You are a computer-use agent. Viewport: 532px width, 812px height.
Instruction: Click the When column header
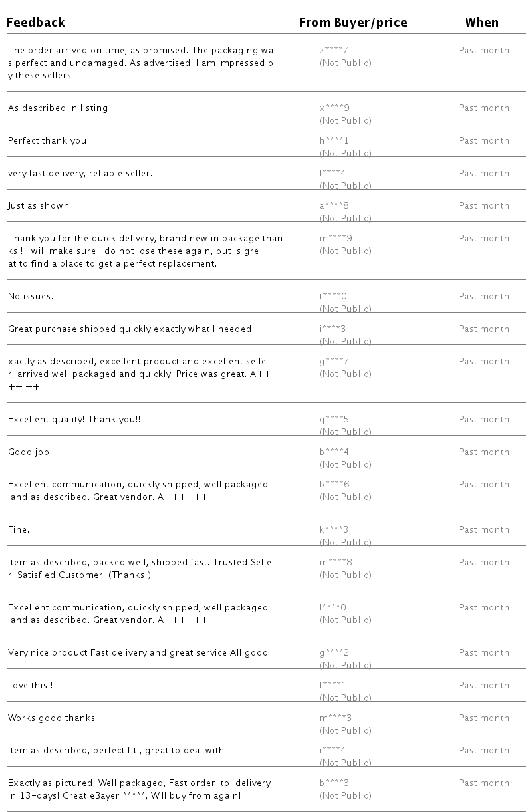point(481,23)
